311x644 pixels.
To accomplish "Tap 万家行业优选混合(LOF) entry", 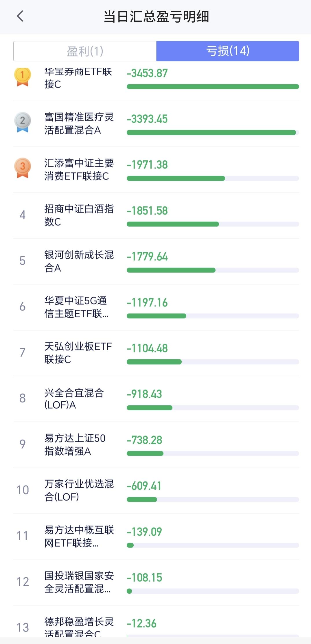I will [79, 490].
